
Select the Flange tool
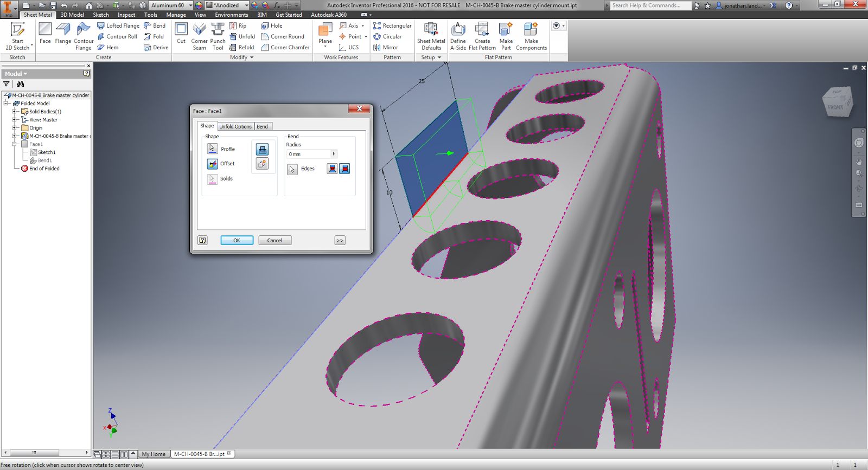[63, 33]
